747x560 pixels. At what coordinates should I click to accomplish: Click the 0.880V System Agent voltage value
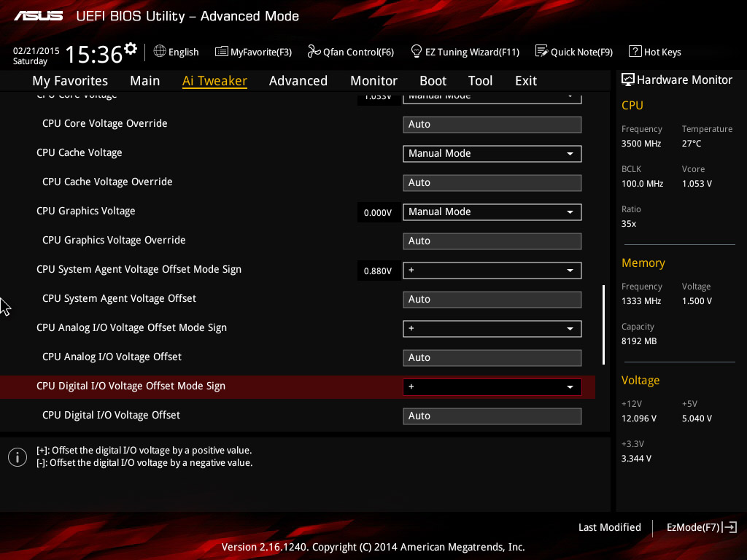(x=378, y=271)
